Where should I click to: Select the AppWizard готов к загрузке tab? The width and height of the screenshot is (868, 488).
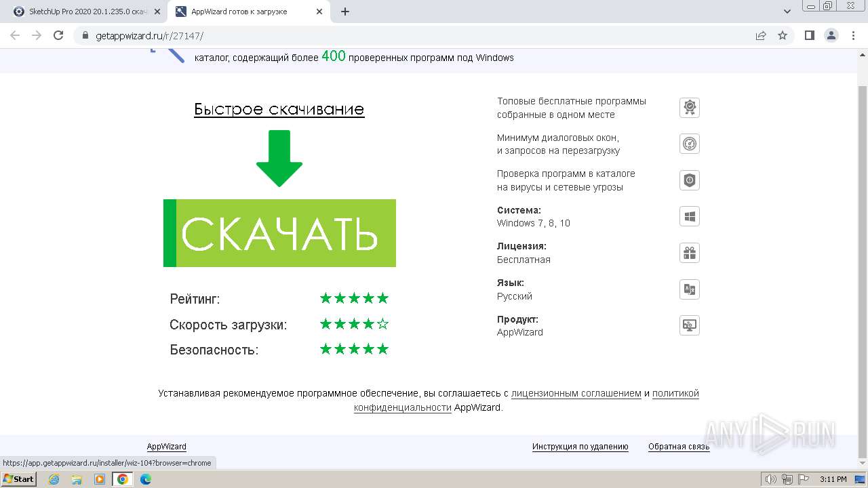click(x=248, y=12)
